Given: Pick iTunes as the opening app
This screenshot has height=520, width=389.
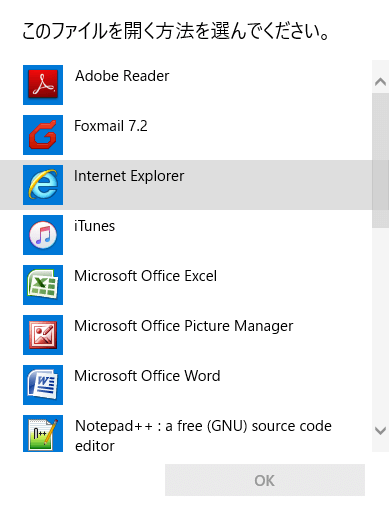Looking at the screenshot, I should (x=186, y=235).
